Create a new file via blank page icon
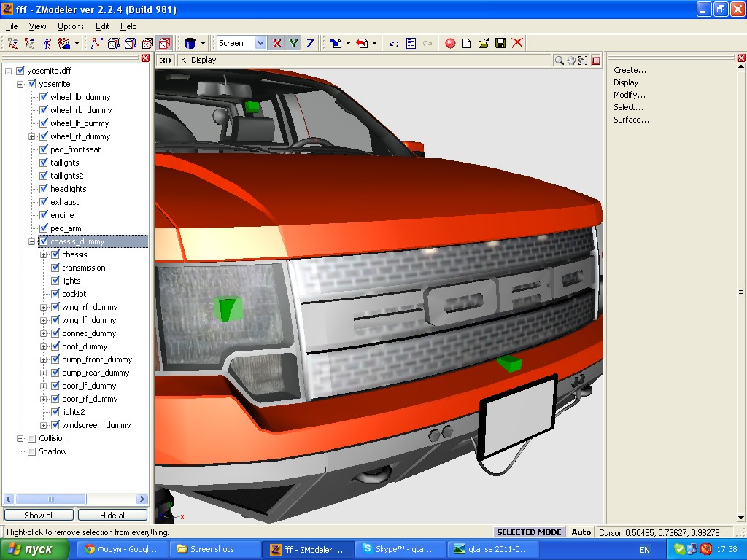 467,43
